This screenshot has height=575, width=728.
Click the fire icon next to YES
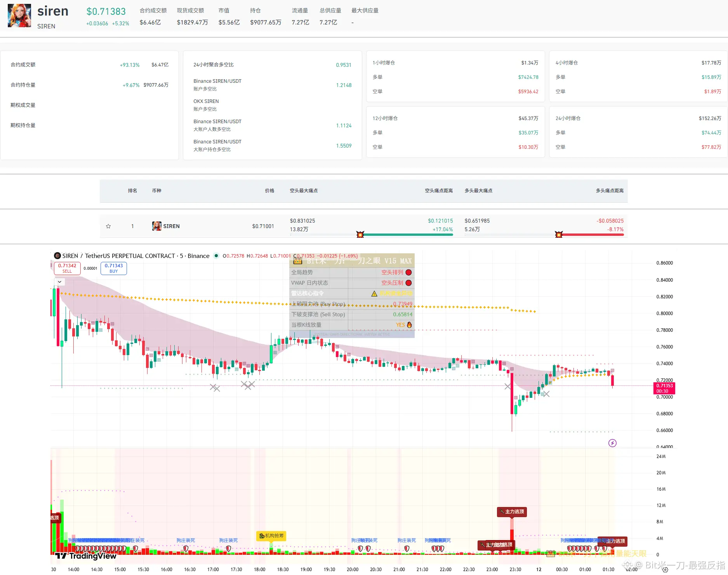409,325
